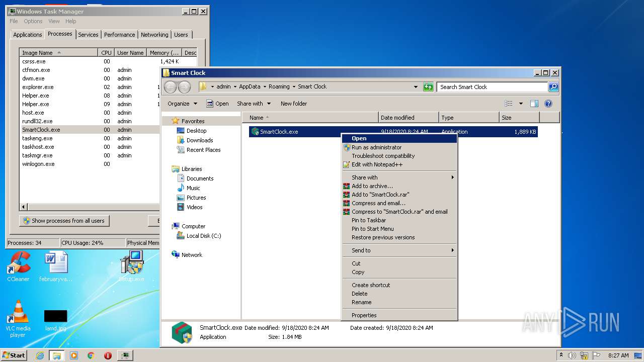
Task: Click New folder button
Action: tap(294, 104)
